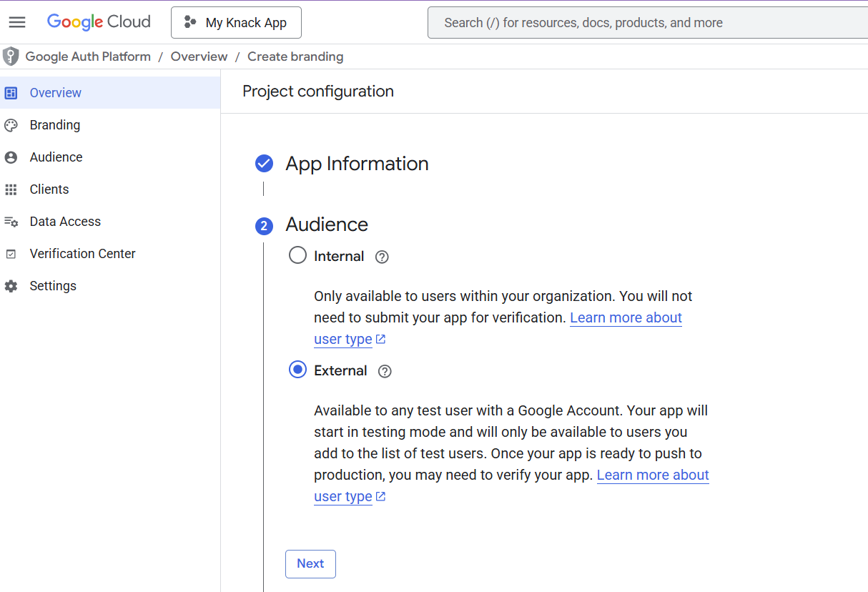
Task: Collapse the Audience step heading
Action: pos(327,225)
